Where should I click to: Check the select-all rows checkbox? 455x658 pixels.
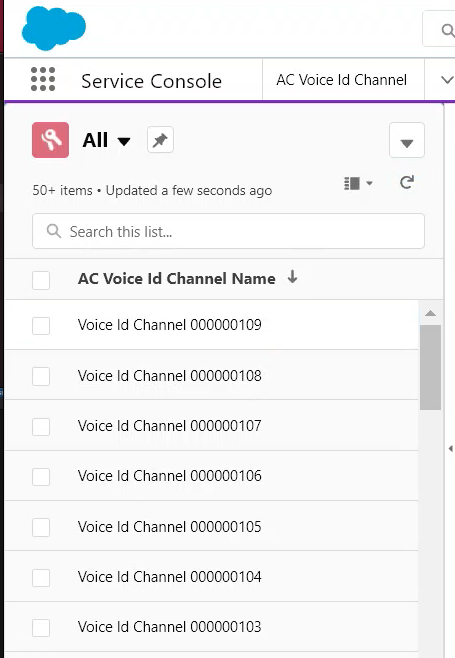pos(41,280)
